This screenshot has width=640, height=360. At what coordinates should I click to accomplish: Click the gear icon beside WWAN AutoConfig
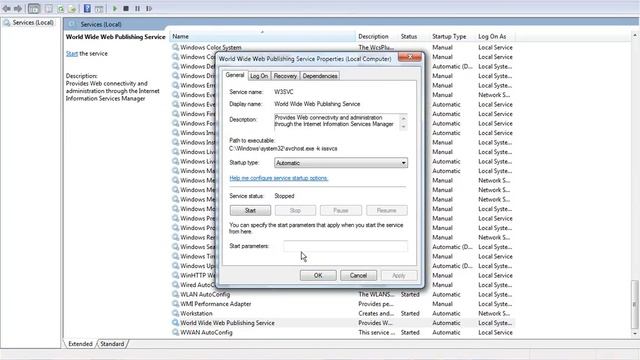pyautogui.click(x=176, y=332)
